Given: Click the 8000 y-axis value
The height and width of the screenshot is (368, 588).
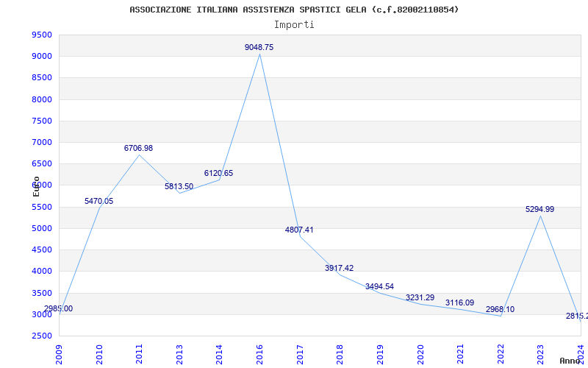Looking at the screenshot, I should pos(42,99).
